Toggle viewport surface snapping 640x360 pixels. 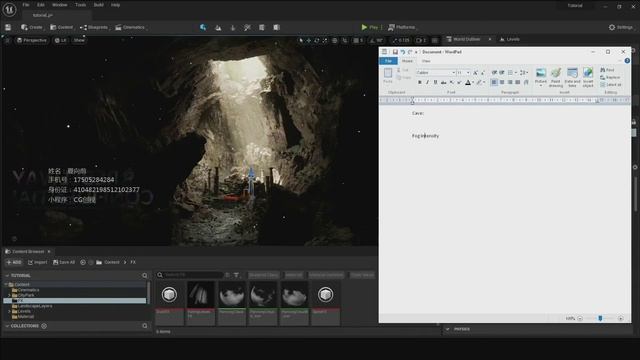tap(345, 40)
